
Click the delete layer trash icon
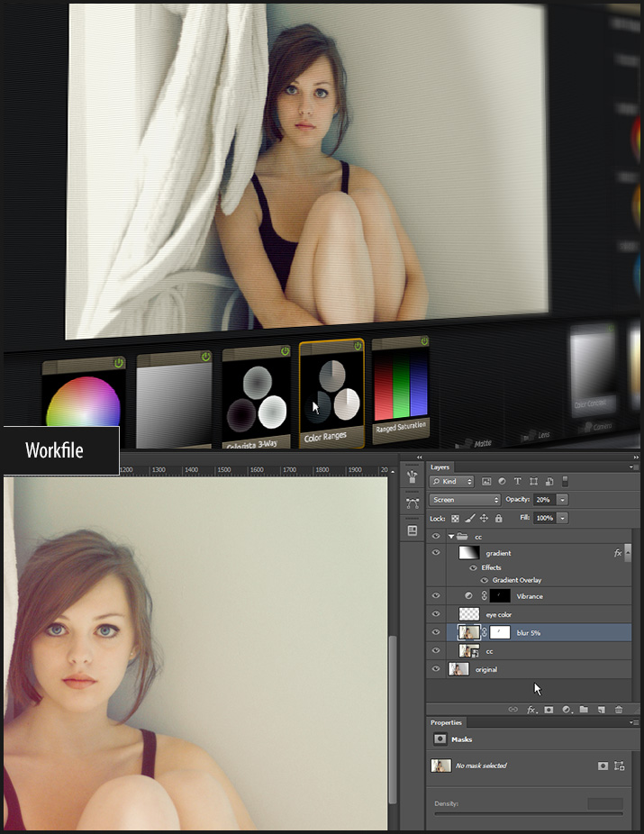[x=618, y=710]
